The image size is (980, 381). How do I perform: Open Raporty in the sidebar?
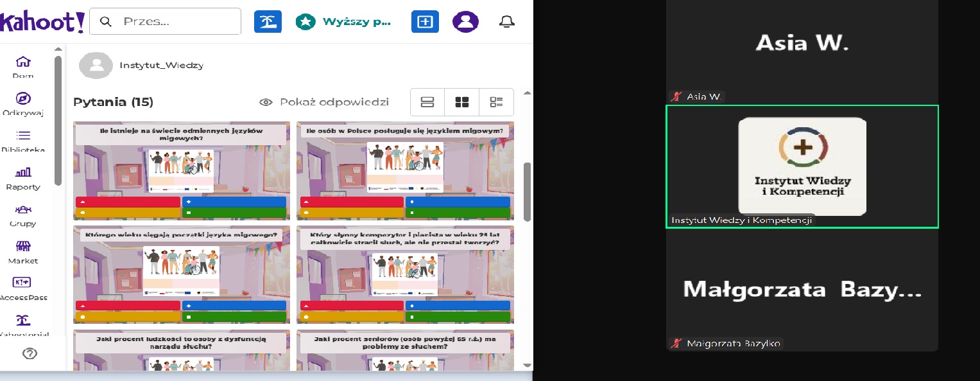click(23, 179)
